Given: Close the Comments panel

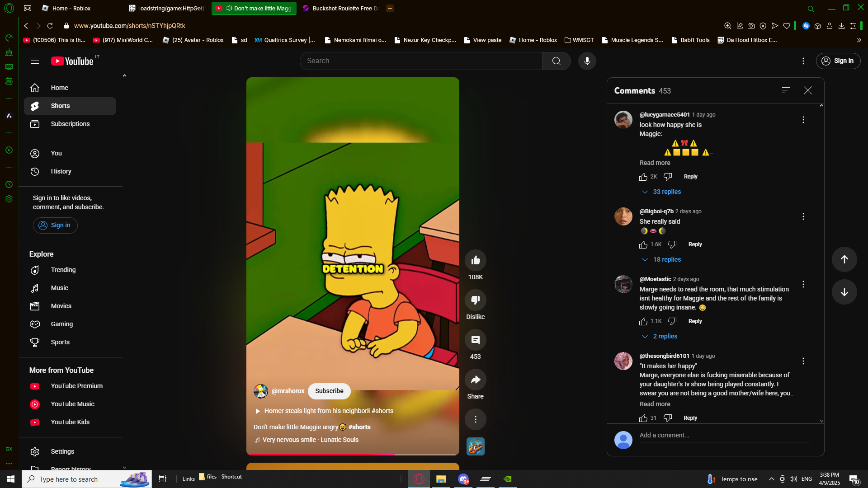Looking at the screenshot, I should coord(808,90).
